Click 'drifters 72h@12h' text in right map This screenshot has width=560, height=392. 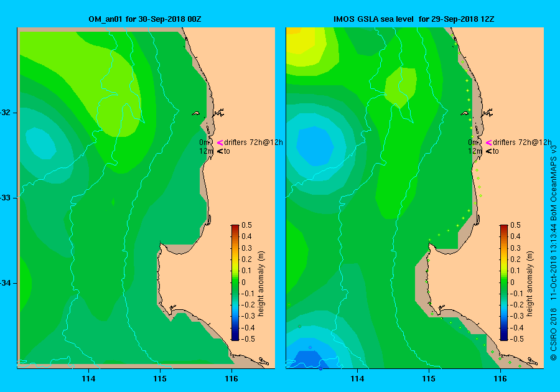click(522, 142)
